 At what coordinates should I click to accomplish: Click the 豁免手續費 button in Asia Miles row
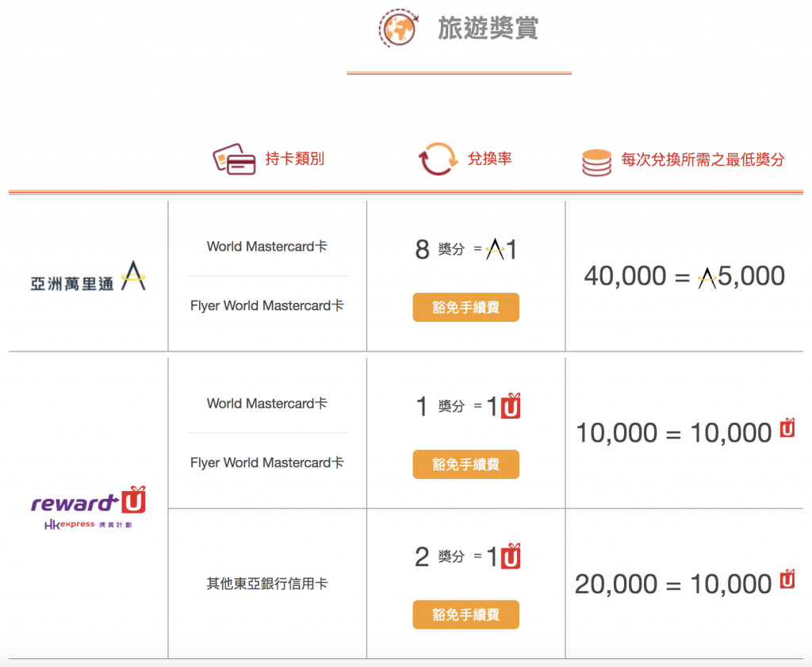click(x=465, y=307)
